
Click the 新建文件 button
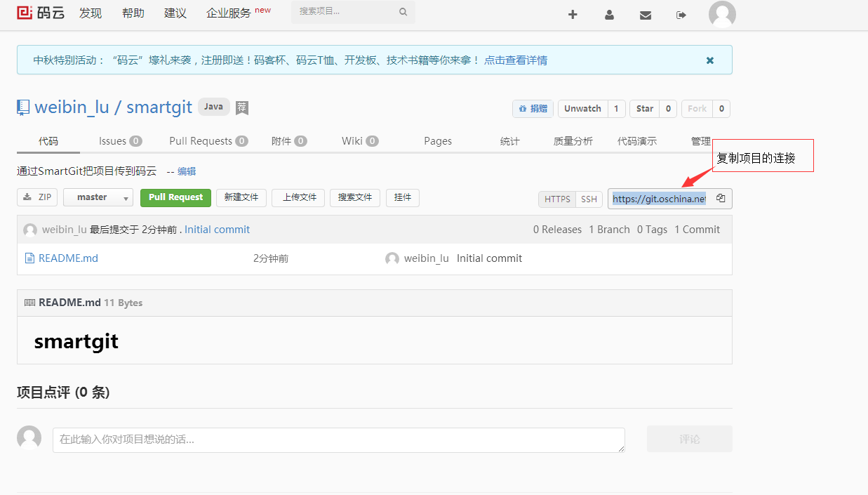[241, 197]
